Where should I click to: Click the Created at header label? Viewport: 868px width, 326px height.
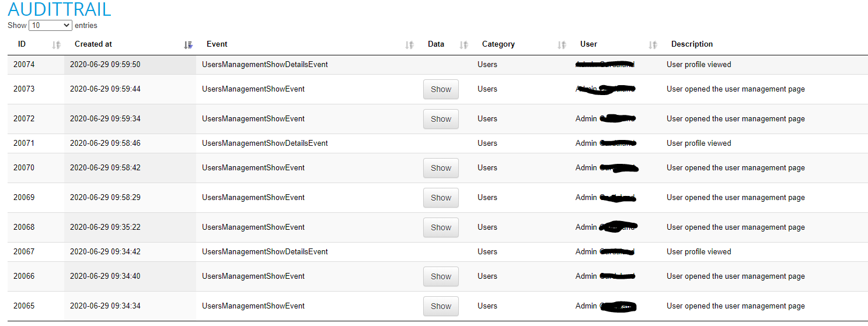(x=93, y=44)
